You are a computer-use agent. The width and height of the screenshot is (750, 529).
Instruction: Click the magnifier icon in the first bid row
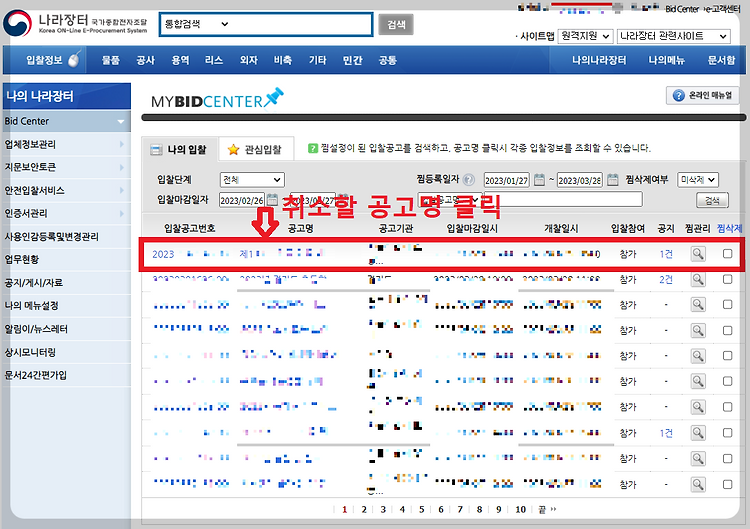click(x=698, y=253)
